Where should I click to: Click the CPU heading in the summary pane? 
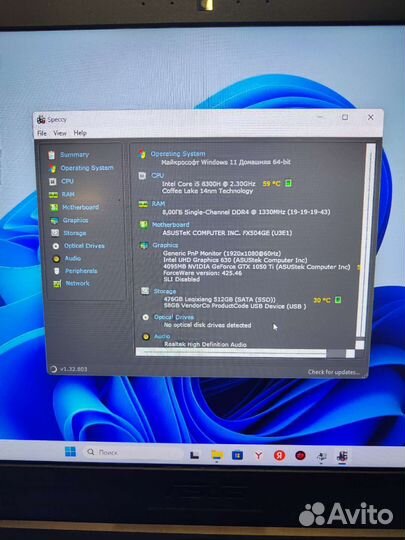(157, 175)
